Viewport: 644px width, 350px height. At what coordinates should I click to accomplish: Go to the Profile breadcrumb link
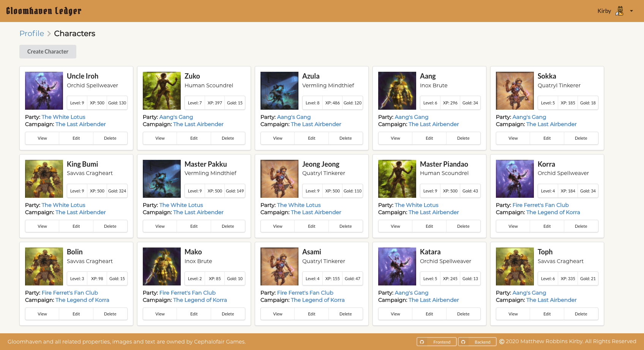click(x=32, y=33)
